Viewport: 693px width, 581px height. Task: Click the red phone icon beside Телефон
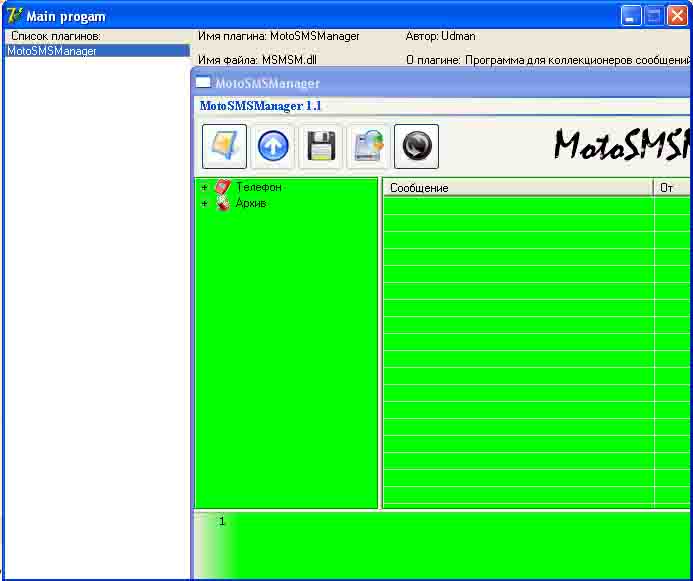pos(223,187)
